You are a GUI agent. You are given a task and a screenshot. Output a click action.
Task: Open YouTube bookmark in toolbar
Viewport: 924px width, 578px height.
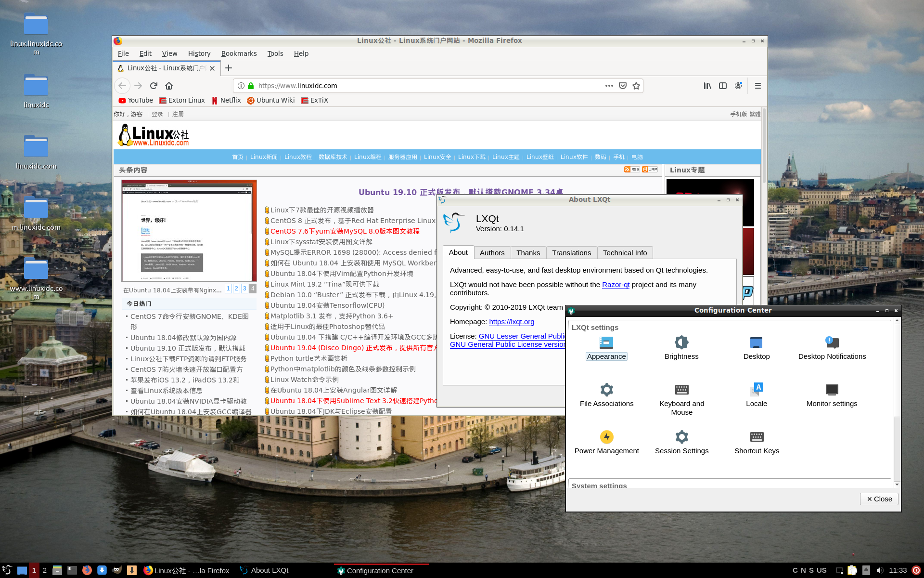(136, 100)
